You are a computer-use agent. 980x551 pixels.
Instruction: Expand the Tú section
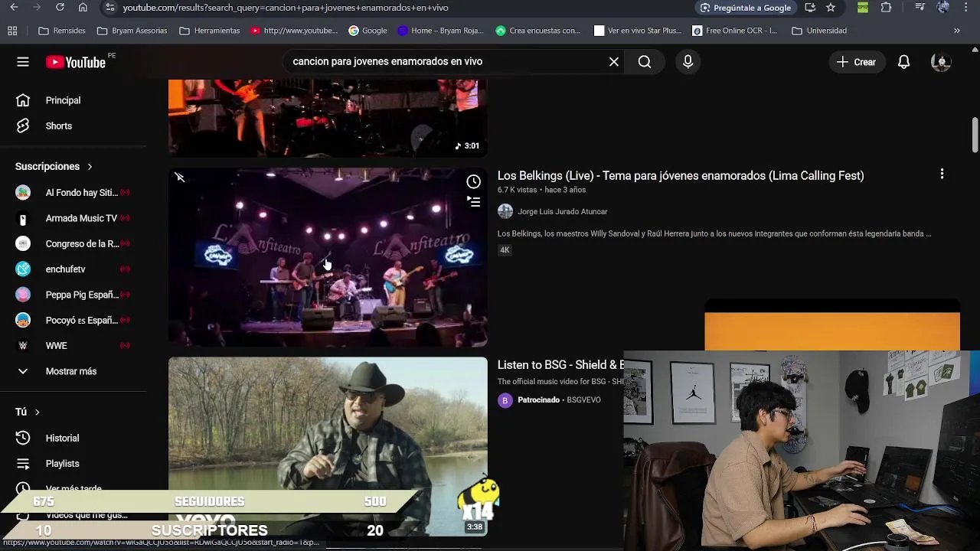pos(28,412)
